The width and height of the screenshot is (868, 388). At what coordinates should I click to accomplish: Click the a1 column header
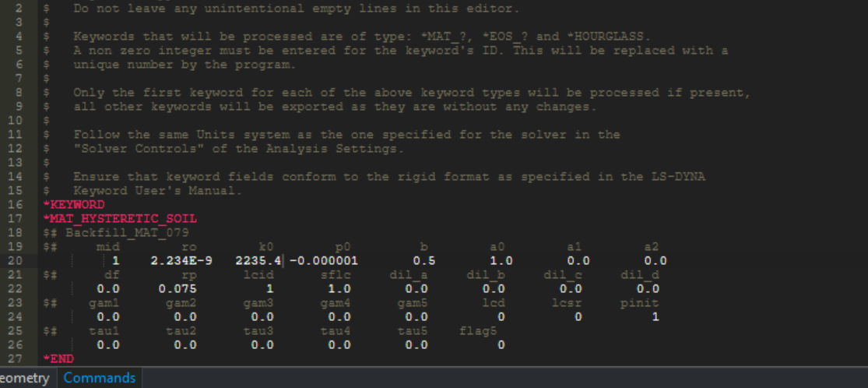[x=574, y=247]
